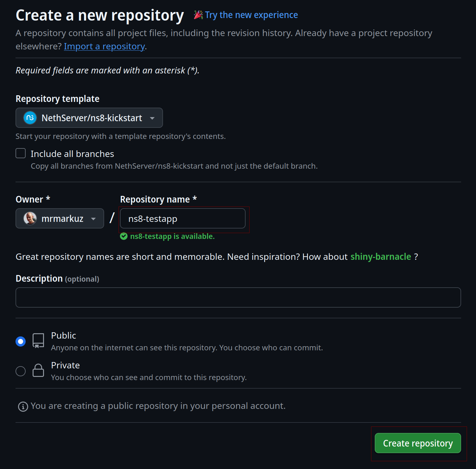Click Try the new experience link
The height and width of the screenshot is (469, 476).
pyautogui.click(x=251, y=15)
